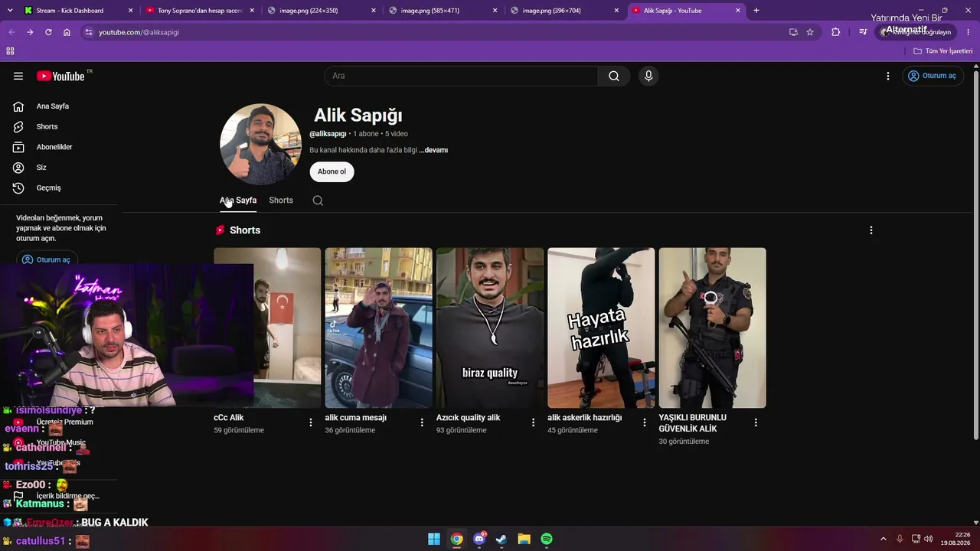Expand the tab search chevron
The image size is (980, 551).
coord(10,11)
